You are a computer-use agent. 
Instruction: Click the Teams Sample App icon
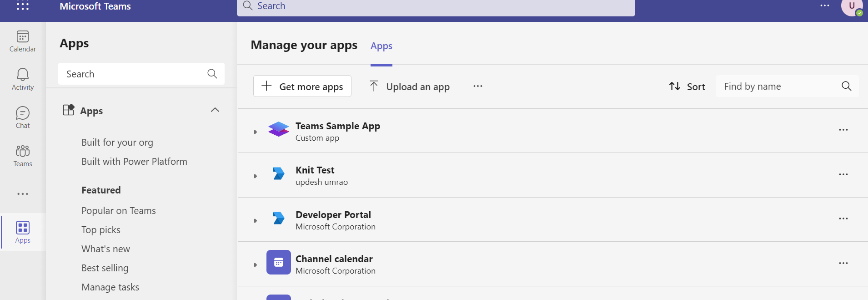point(279,129)
